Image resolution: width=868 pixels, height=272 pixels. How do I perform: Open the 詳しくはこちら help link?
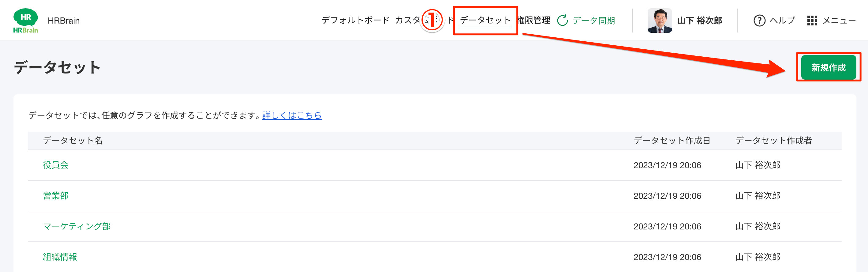click(x=292, y=115)
